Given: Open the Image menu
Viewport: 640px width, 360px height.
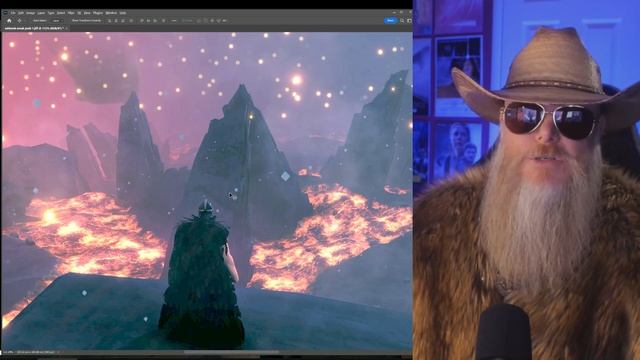Looking at the screenshot, I should 31,13.
